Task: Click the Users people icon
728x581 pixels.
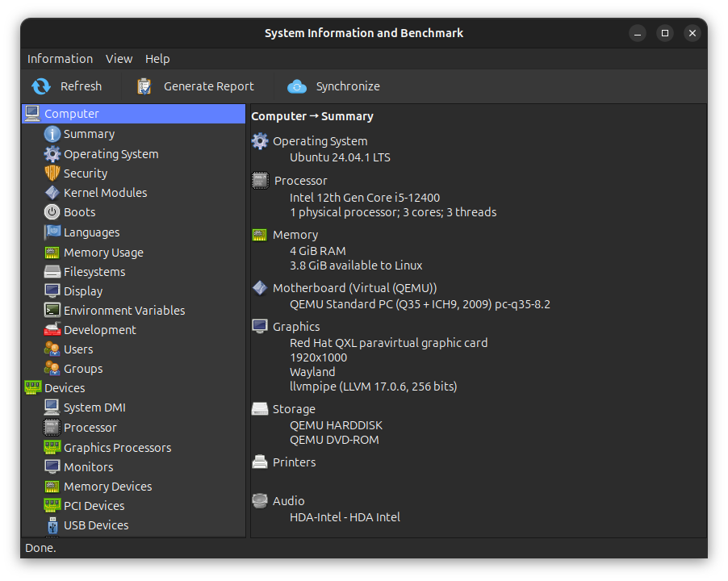Action: click(x=52, y=349)
